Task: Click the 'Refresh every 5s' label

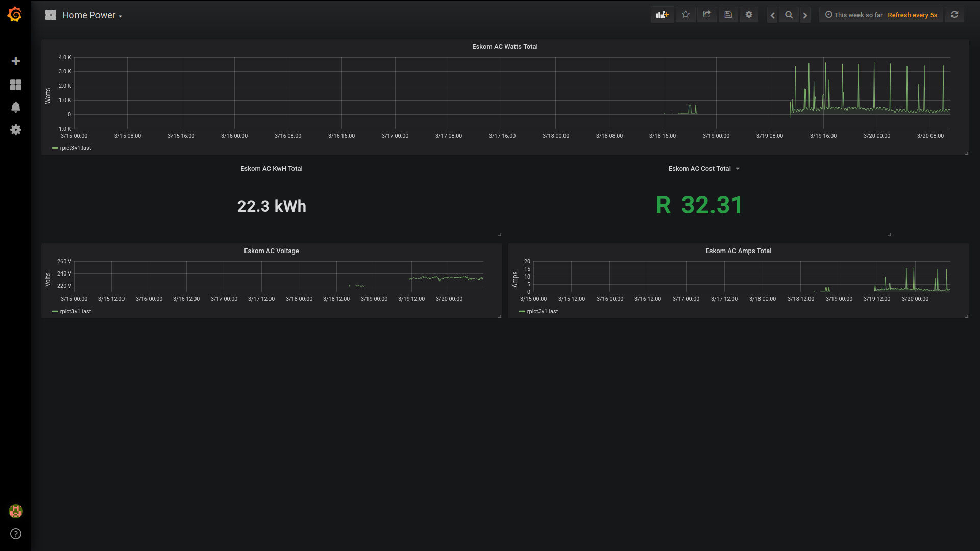Action: (912, 15)
